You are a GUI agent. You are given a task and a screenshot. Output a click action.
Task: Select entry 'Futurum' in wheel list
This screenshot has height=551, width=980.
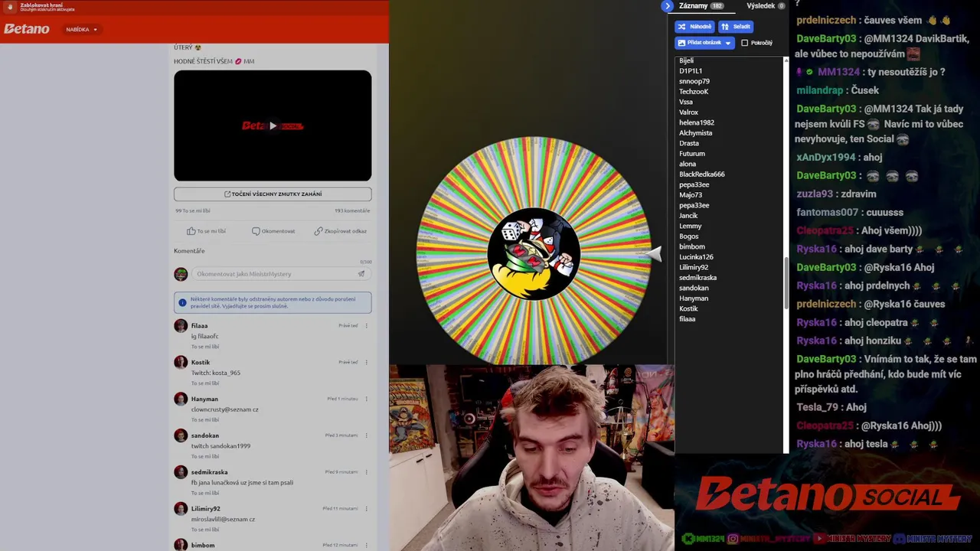(691, 154)
